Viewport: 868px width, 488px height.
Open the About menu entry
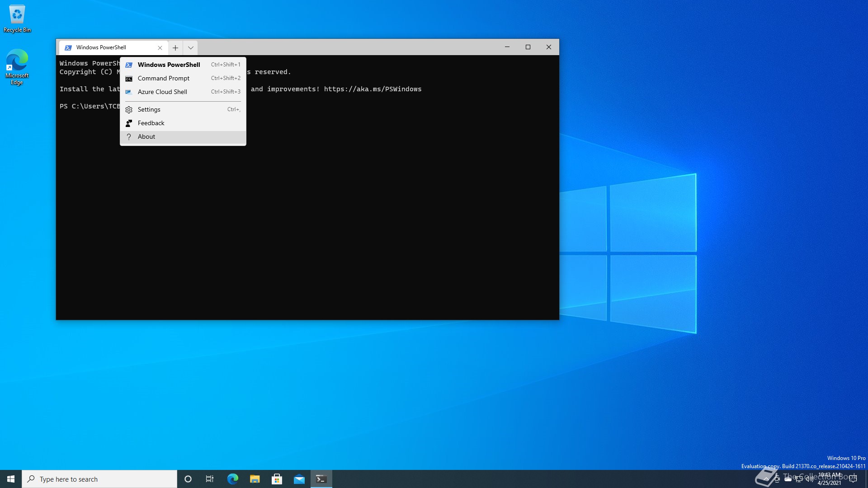(x=183, y=136)
